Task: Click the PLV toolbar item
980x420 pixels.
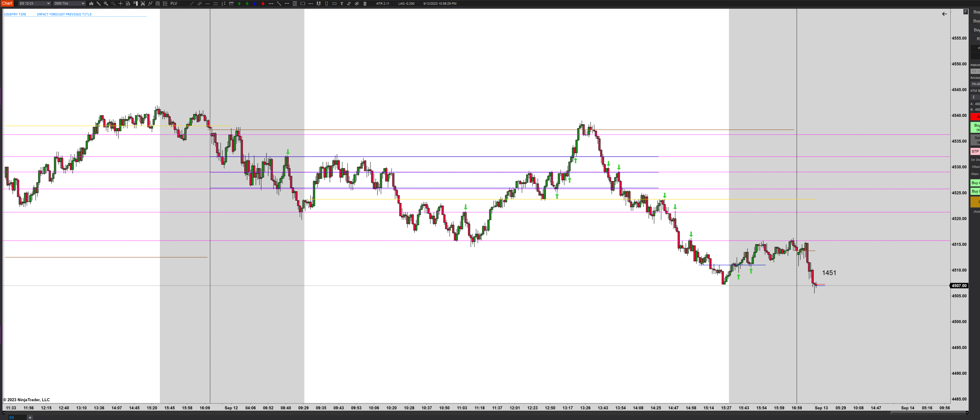Action: coord(174,3)
